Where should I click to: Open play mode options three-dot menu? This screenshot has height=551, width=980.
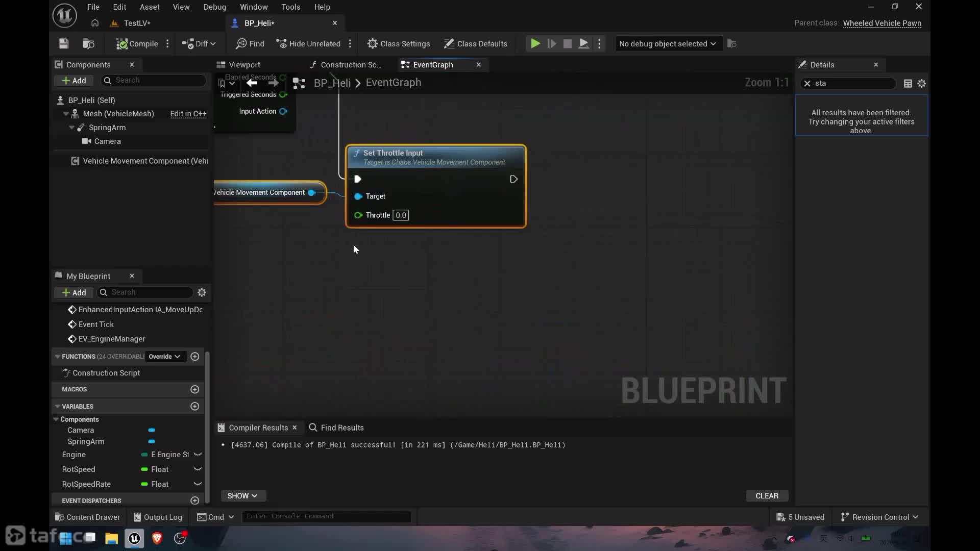coord(600,44)
